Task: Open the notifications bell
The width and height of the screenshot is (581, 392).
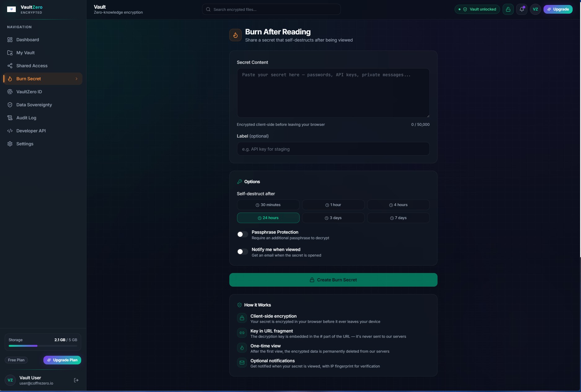Action: (522, 9)
